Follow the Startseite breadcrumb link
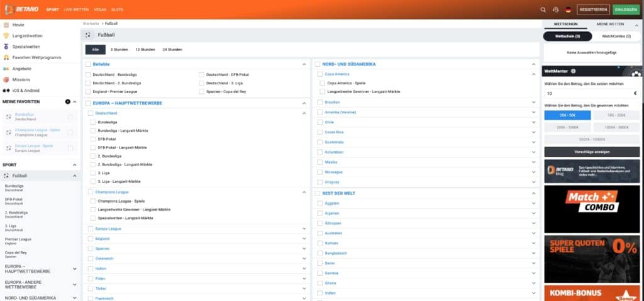Screen dimensions: 644x301 coord(91,24)
